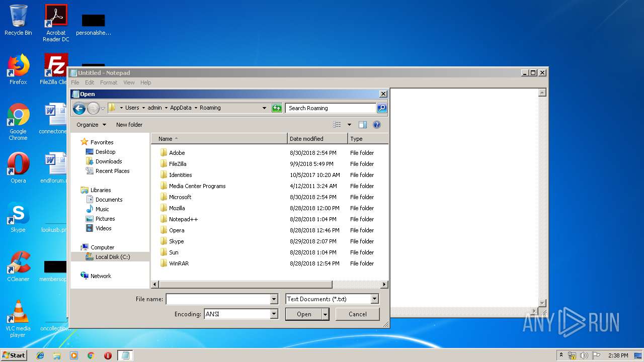Select Recent Places in navigation pane
This screenshot has height=362, width=644.
click(x=112, y=171)
